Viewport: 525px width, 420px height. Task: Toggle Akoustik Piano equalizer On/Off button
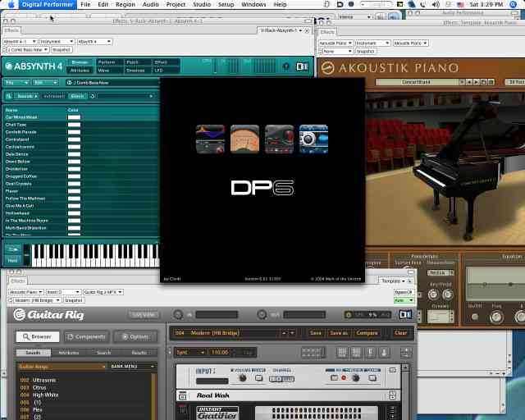[x=474, y=316]
